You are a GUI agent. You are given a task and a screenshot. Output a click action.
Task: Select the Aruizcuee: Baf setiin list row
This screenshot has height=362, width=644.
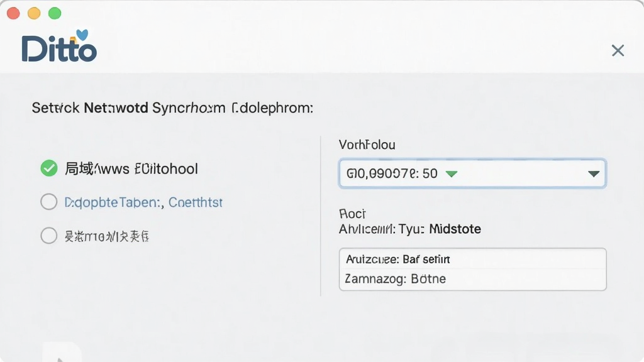[x=472, y=259]
